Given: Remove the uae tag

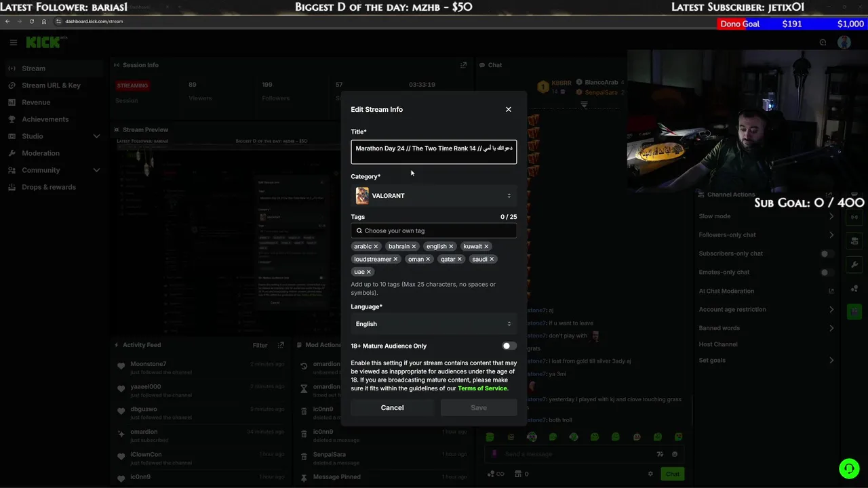Looking at the screenshot, I should 369,272.
